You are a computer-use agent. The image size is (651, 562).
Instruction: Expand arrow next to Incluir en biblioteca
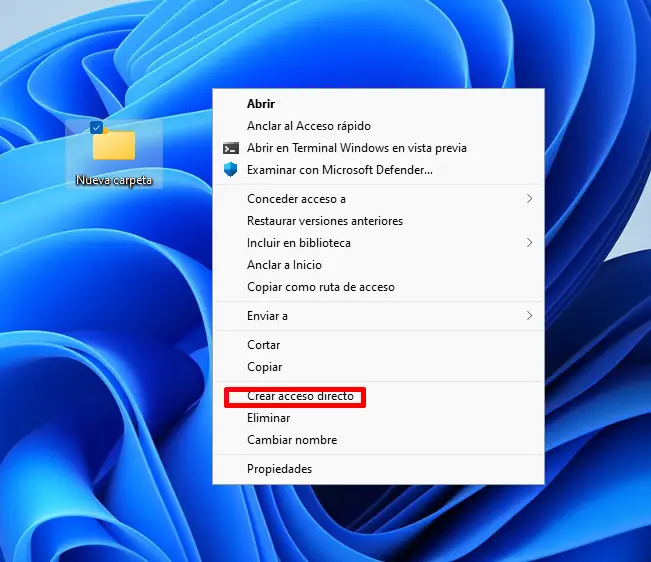529,243
